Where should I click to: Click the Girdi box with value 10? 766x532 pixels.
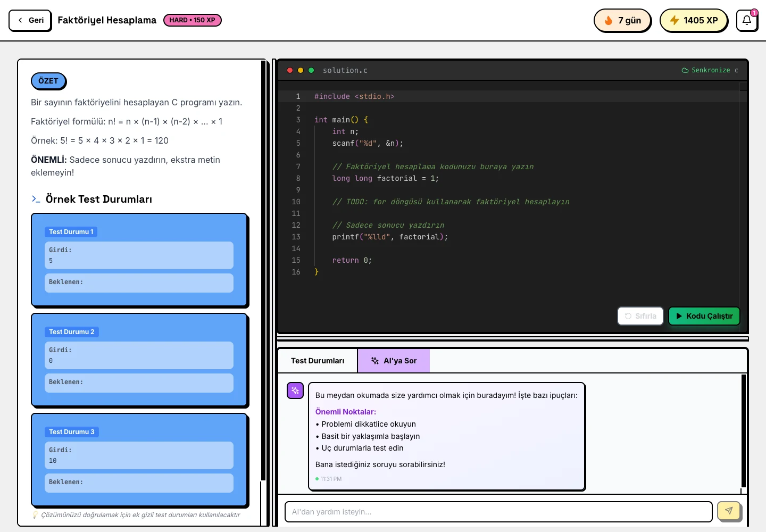point(139,455)
